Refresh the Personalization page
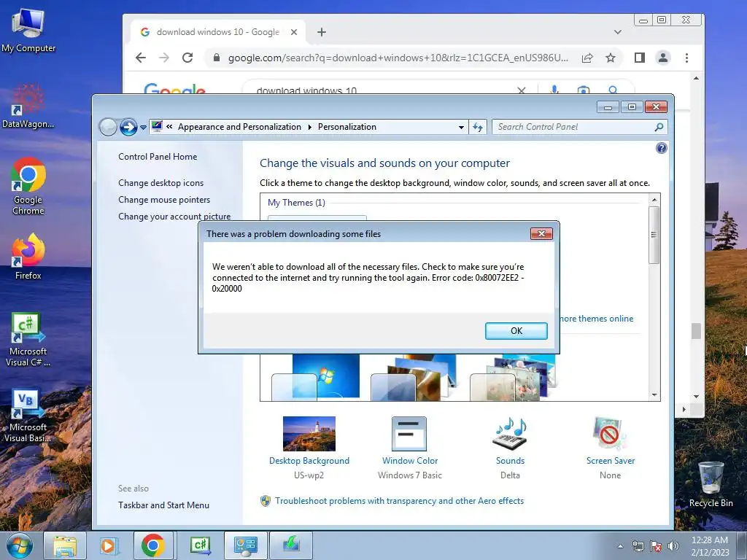Image resolution: width=747 pixels, height=560 pixels. pyautogui.click(x=478, y=127)
